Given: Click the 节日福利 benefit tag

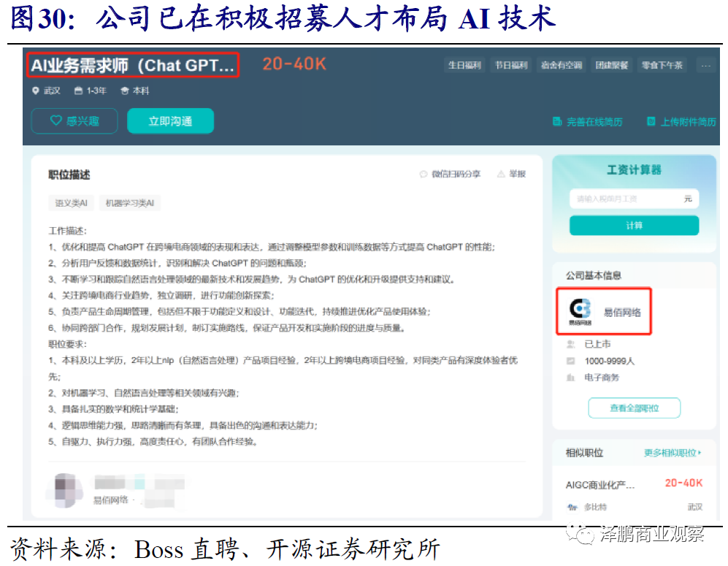Looking at the screenshot, I should click(x=510, y=66).
